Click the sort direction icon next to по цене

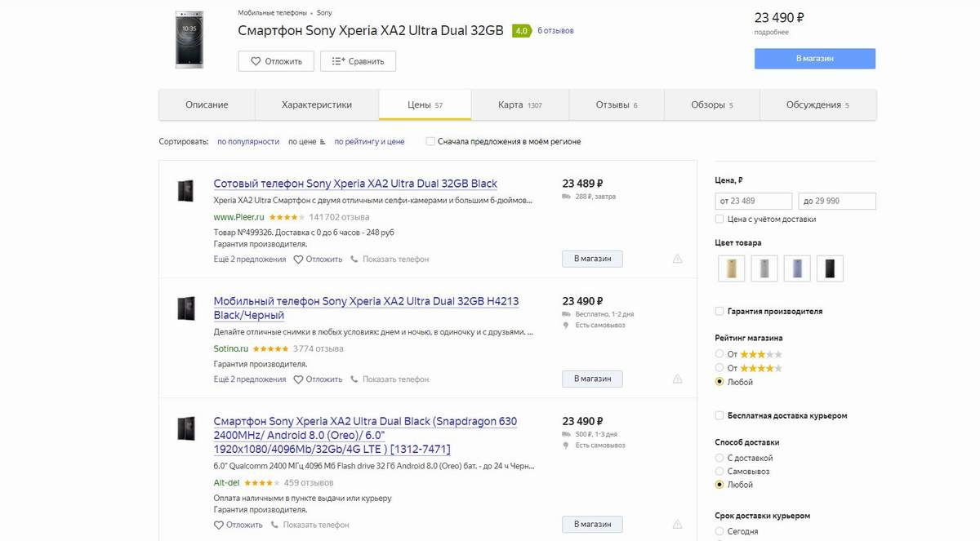323,142
